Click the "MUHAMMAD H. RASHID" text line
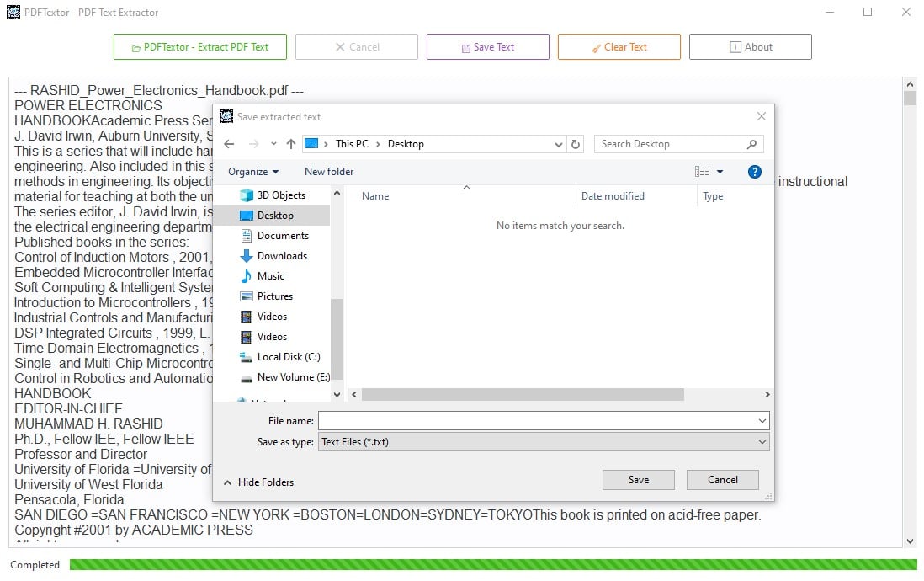Image resolution: width=924 pixels, height=581 pixels. 88,424
